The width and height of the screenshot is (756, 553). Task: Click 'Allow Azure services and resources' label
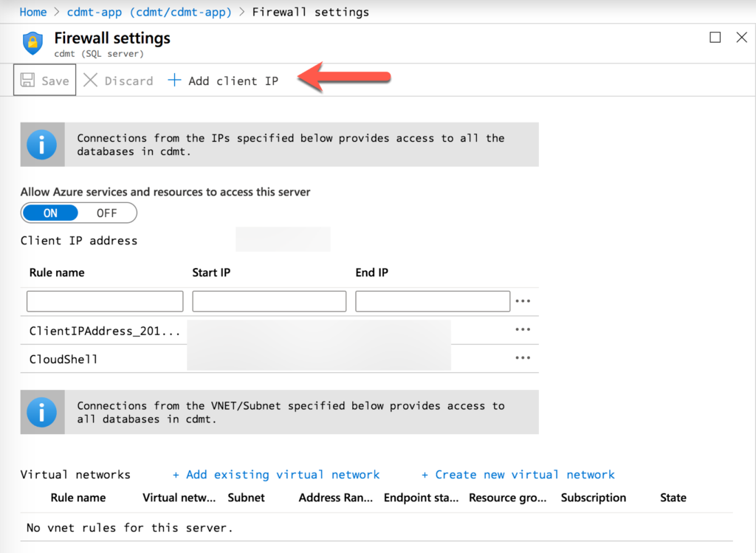click(x=165, y=192)
